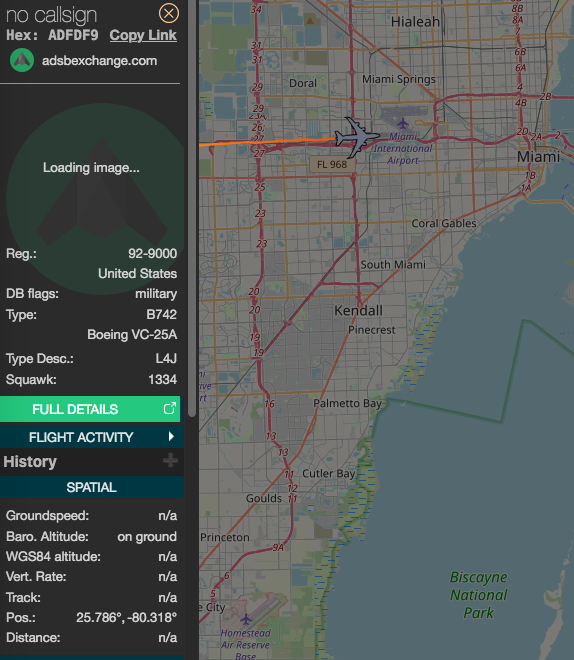The image size is (574, 660).
Task: Click the United States country text
Action: pyautogui.click(x=138, y=274)
